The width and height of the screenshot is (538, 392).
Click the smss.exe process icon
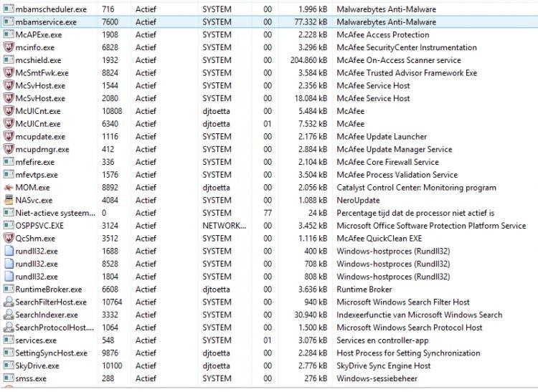(8, 378)
